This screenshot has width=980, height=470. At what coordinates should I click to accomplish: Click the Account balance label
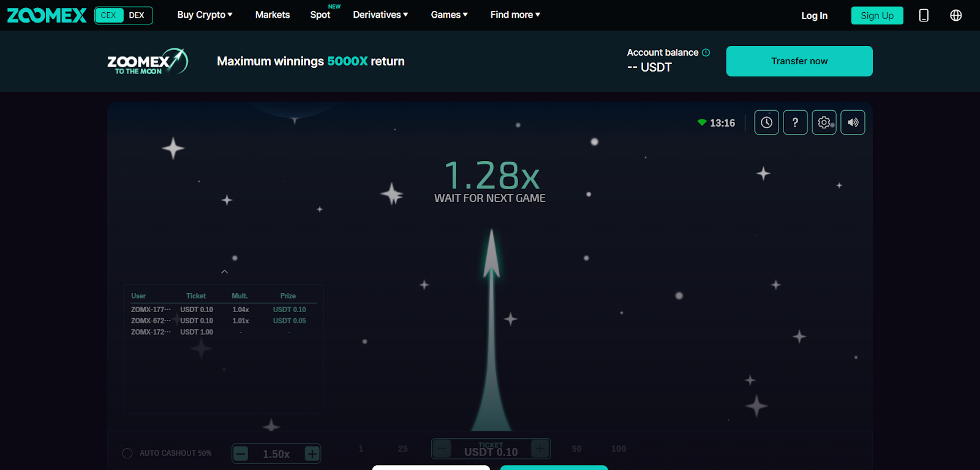(663, 53)
